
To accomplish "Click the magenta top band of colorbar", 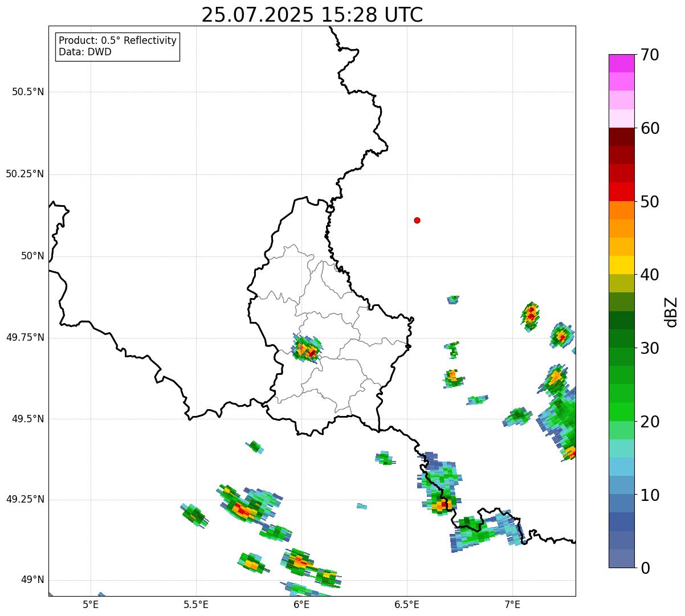I will pyautogui.click(x=622, y=63).
